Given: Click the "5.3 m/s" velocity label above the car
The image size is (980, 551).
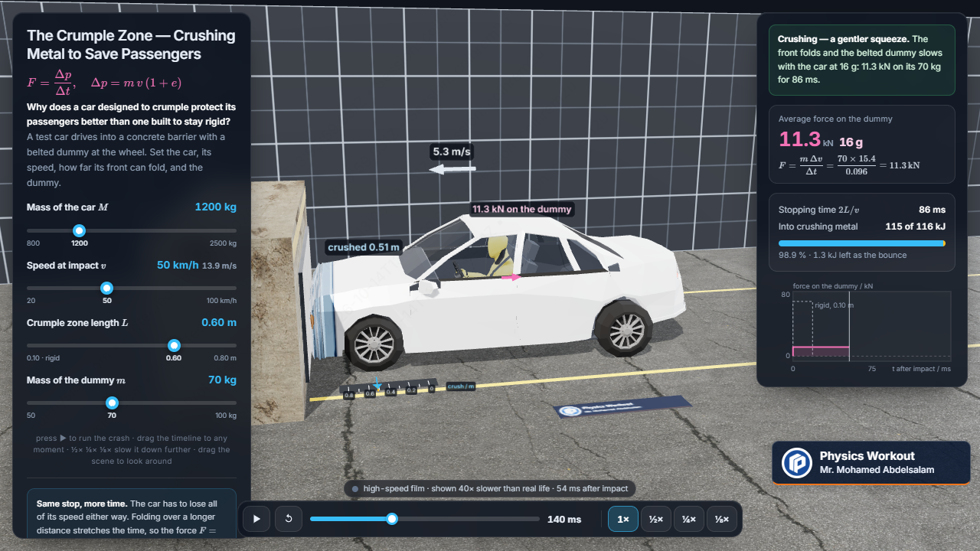Looking at the screenshot, I should (452, 152).
